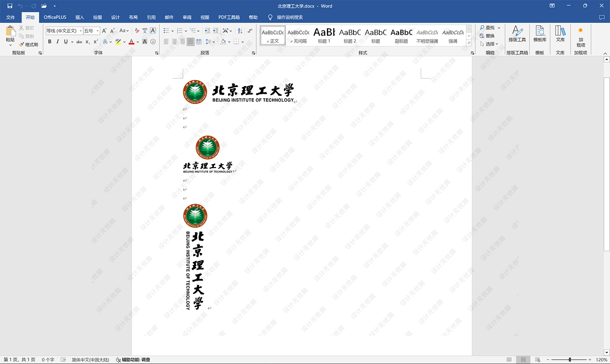Open the File (文件) tab
610x364 pixels.
pyautogui.click(x=11, y=17)
